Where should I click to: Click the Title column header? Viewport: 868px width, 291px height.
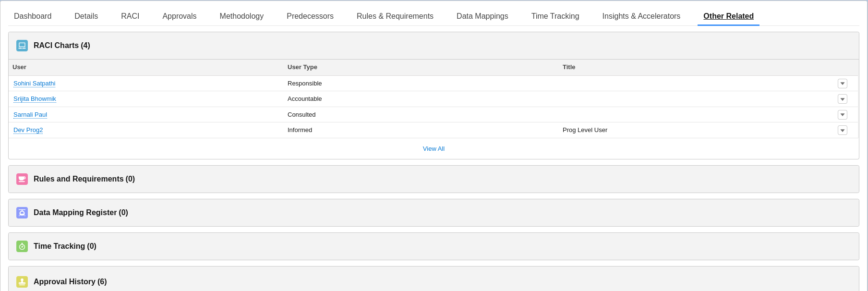click(569, 67)
